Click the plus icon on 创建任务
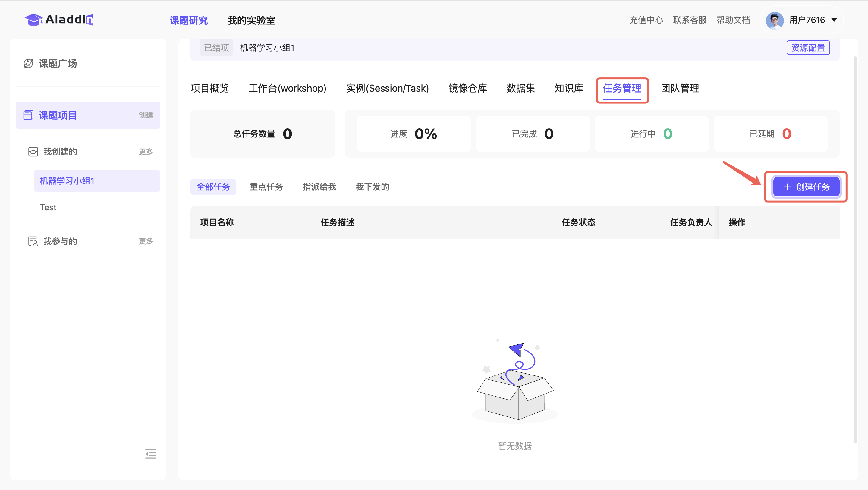Screen dimensions: 868x490 pyautogui.click(x=787, y=187)
